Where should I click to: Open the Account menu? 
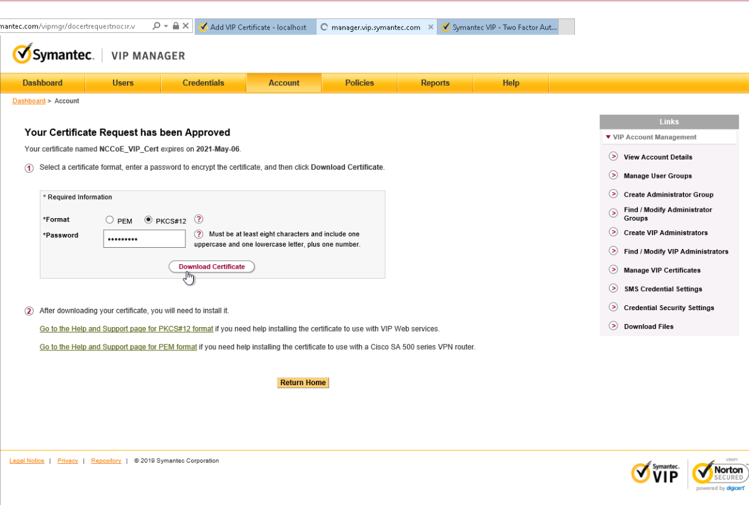coord(284,83)
